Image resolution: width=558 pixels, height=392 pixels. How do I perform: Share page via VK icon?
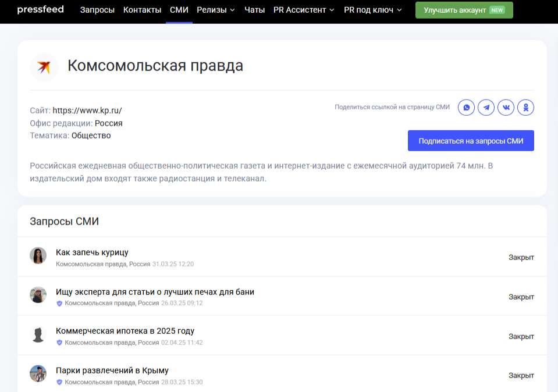pyautogui.click(x=506, y=108)
